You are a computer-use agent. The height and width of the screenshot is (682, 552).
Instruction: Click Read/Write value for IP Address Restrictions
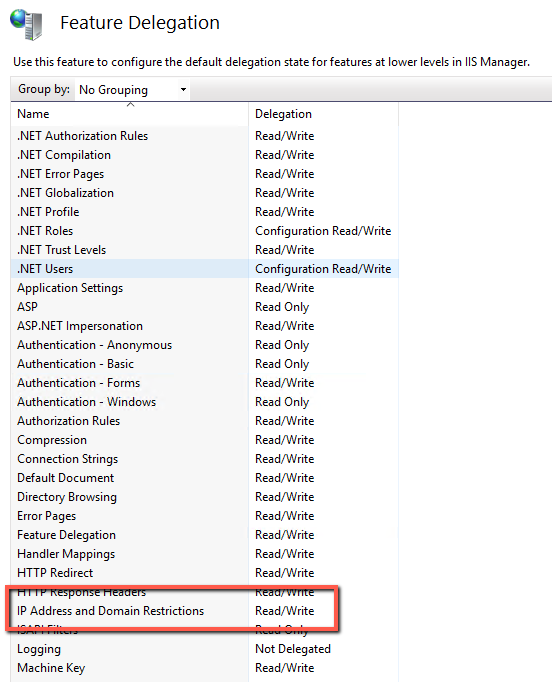(x=284, y=611)
